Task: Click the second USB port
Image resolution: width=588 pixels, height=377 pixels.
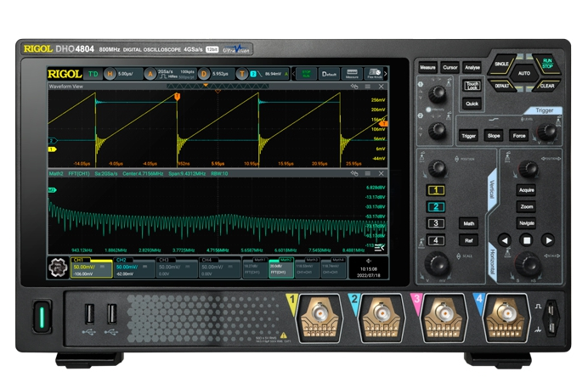Action: [x=112, y=313]
